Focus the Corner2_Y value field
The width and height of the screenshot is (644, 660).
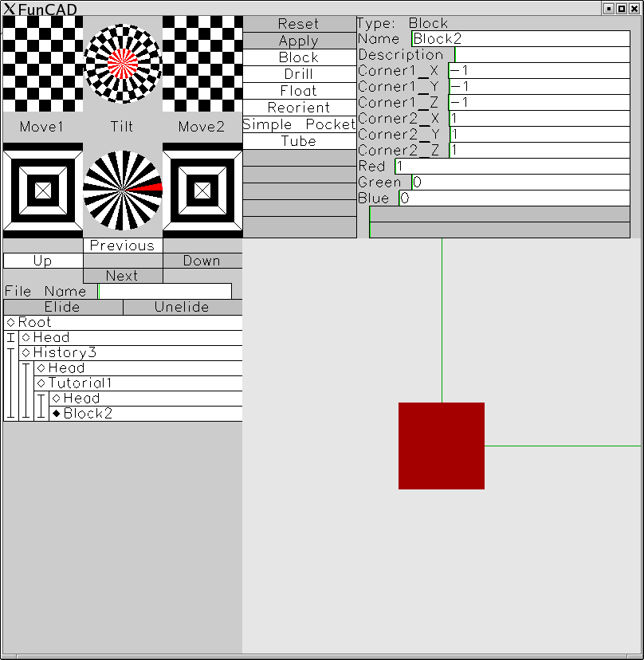point(540,135)
